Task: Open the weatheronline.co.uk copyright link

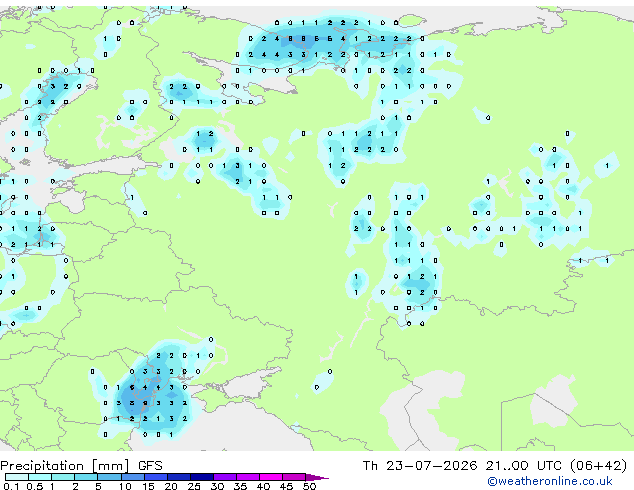Action: (x=550, y=482)
